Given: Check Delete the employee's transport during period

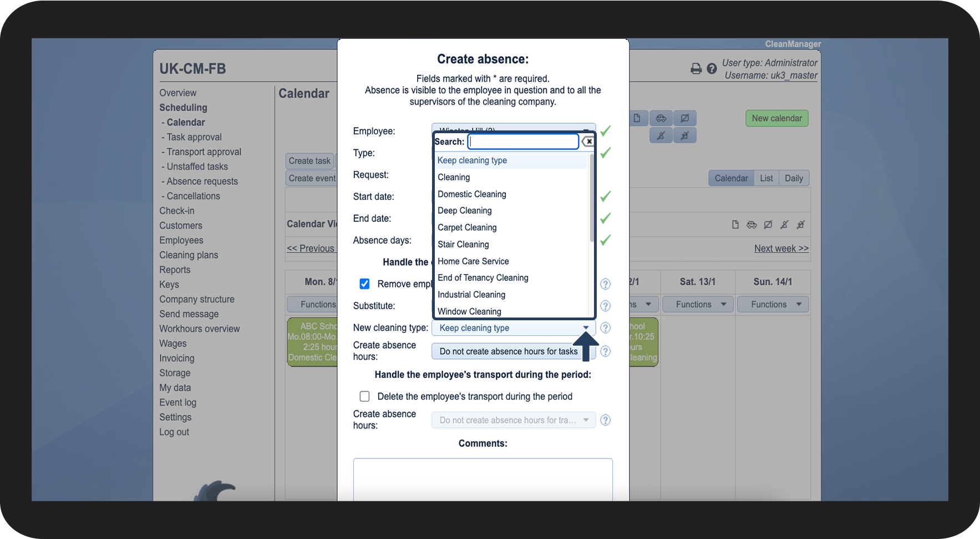Looking at the screenshot, I should (364, 396).
